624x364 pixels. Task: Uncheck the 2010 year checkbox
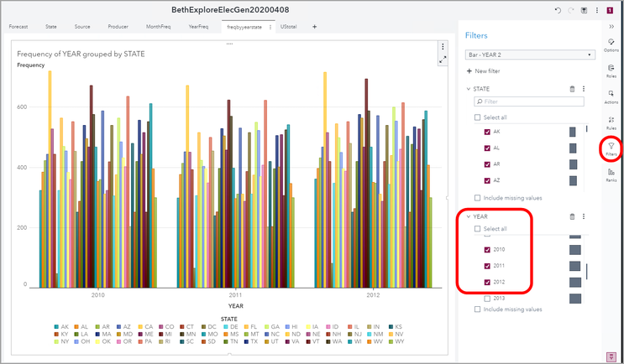tap(487, 250)
